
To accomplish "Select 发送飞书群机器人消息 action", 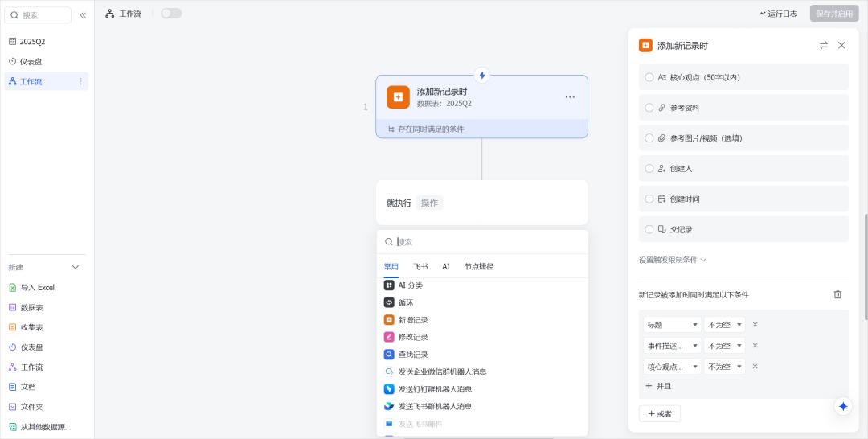I will pyautogui.click(x=481, y=406).
